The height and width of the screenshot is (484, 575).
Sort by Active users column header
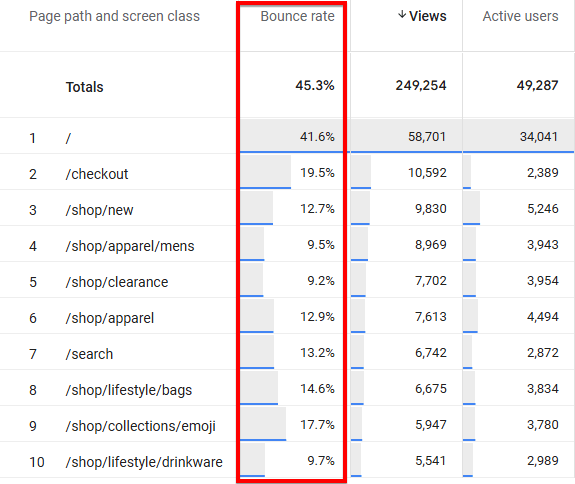click(520, 16)
